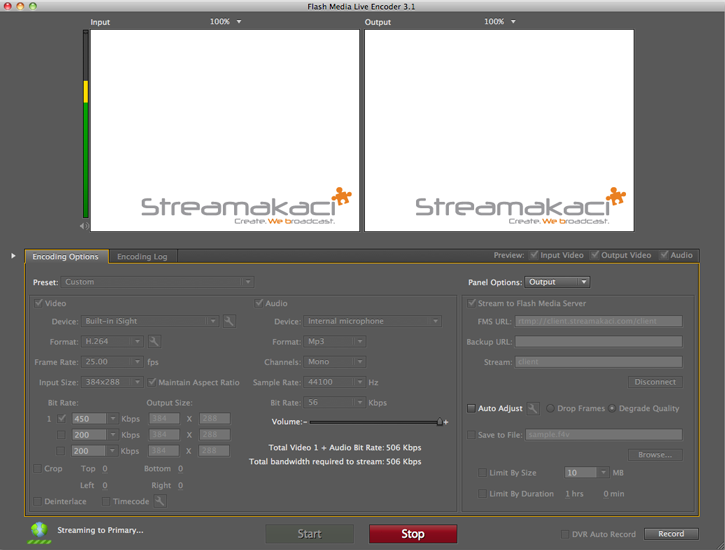This screenshot has width=725, height=550.
Task: Open the Sample Rate 44100 dropdown
Action: tap(335, 382)
